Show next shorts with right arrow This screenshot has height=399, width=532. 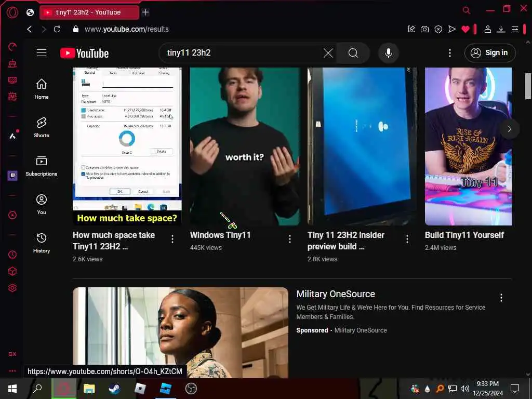(x=509, y=129)
